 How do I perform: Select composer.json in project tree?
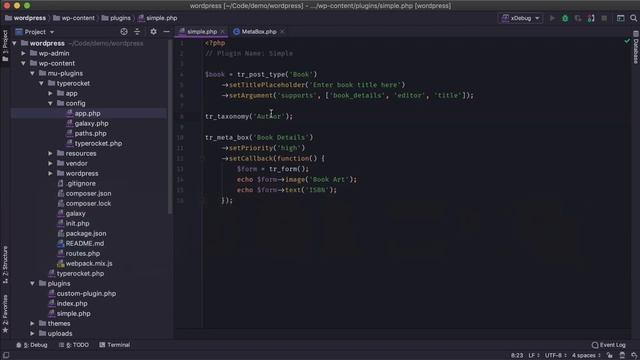pyautogui.click(x=88, y=193)
